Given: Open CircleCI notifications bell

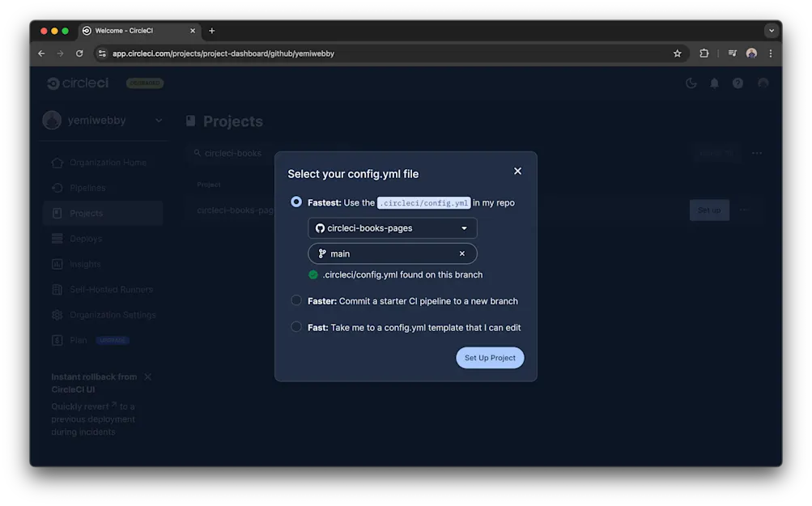Looking at the screenshot, I should click(x=713, y=83).
